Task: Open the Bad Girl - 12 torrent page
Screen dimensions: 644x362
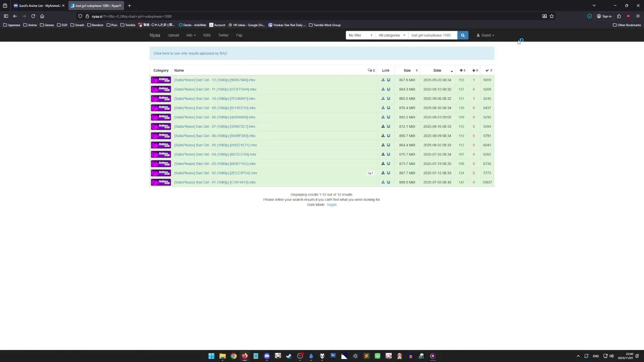Action: pos(215,80)
